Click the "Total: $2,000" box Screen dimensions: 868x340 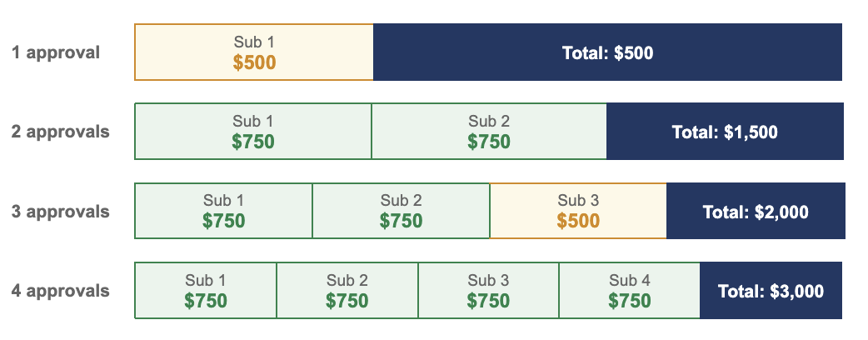click(x=755, y=212)
